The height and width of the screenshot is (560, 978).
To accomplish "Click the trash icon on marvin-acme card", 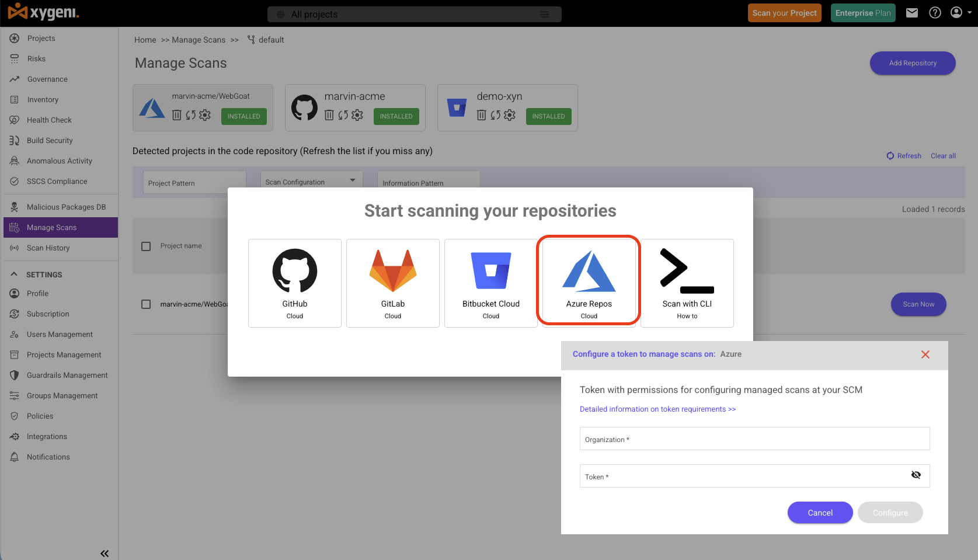I will [x=329, y=115].
